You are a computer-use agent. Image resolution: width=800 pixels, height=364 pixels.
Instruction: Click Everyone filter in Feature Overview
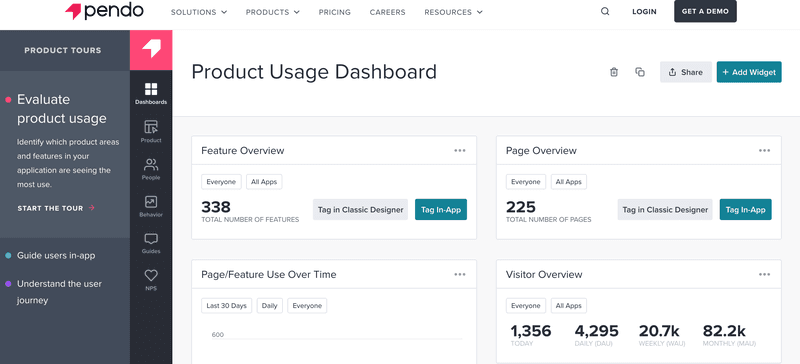[x=221, y=182]
